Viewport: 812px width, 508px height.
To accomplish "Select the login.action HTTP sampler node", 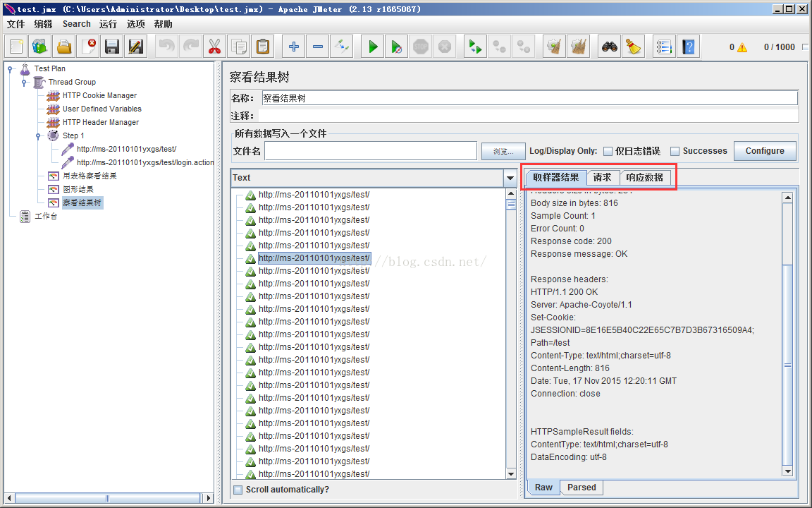I will (x=145, y=162).
